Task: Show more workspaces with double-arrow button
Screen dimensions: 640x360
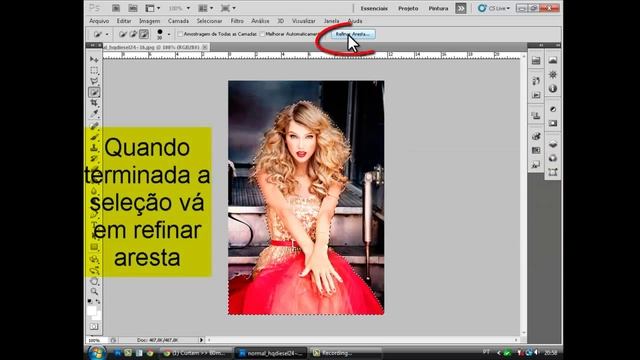Action: 461,8
